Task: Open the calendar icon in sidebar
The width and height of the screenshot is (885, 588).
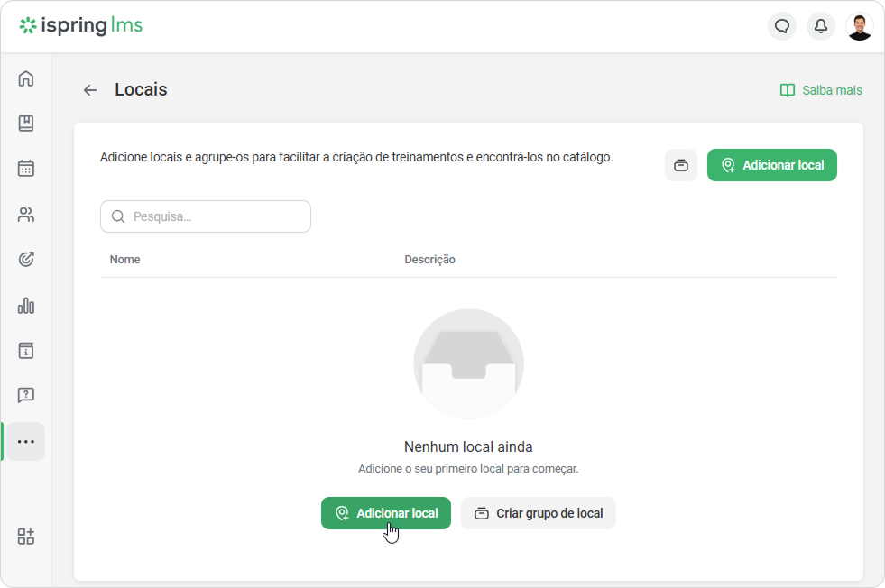Action: (26, 168)
